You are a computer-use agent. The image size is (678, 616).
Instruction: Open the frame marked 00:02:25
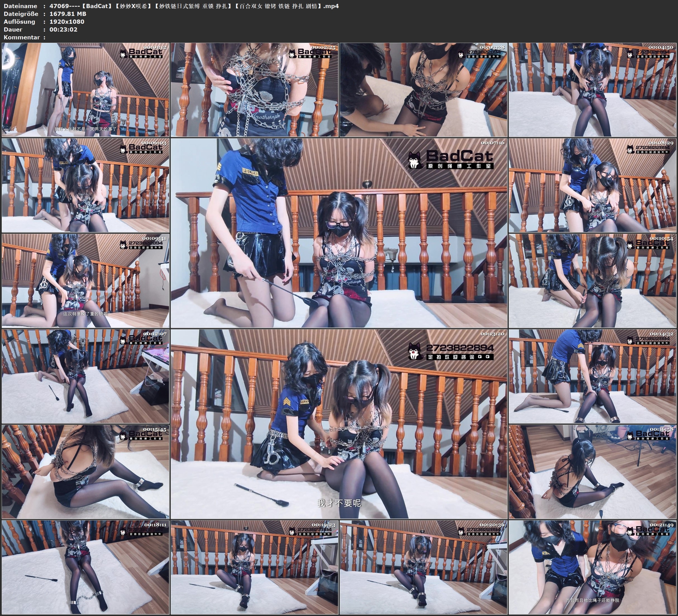(254, 90)
